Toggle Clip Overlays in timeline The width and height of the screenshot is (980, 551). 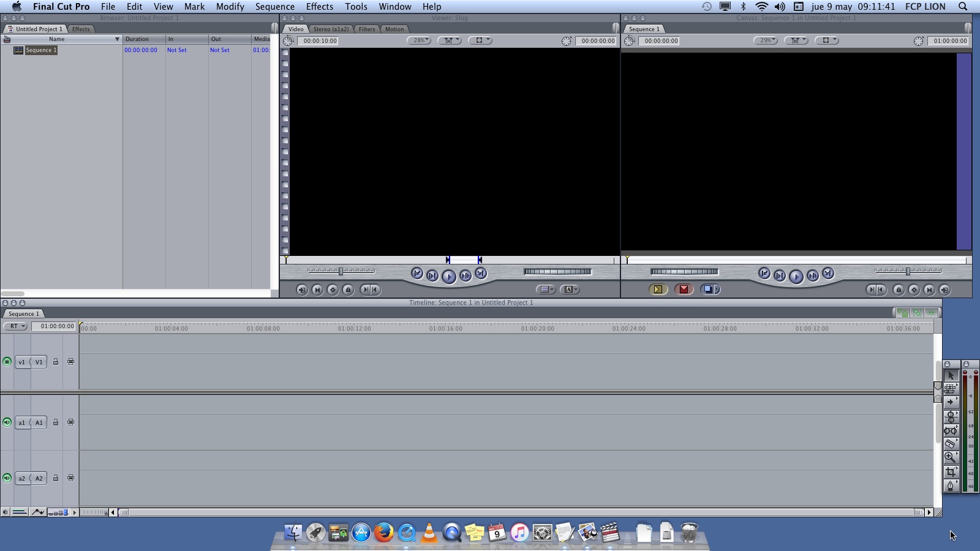[37, 512]
